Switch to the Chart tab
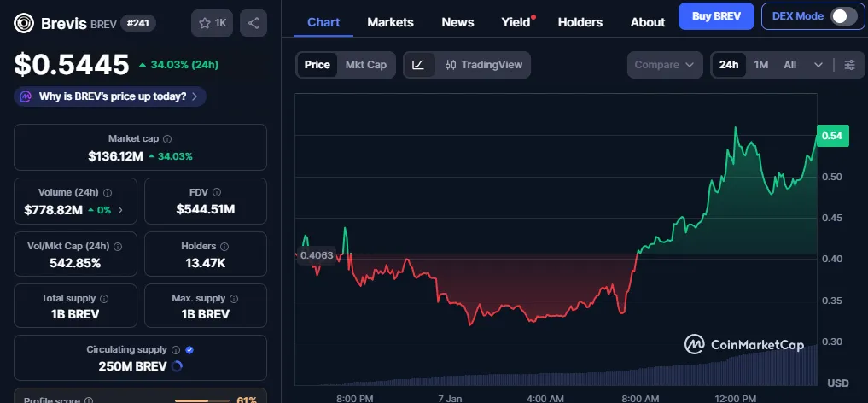 (x=323, y=23)
